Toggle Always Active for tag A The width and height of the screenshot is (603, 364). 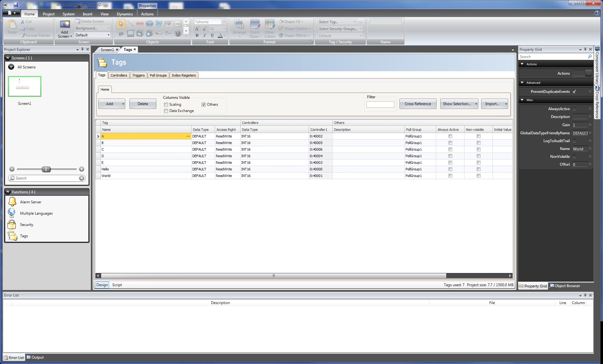450,136
